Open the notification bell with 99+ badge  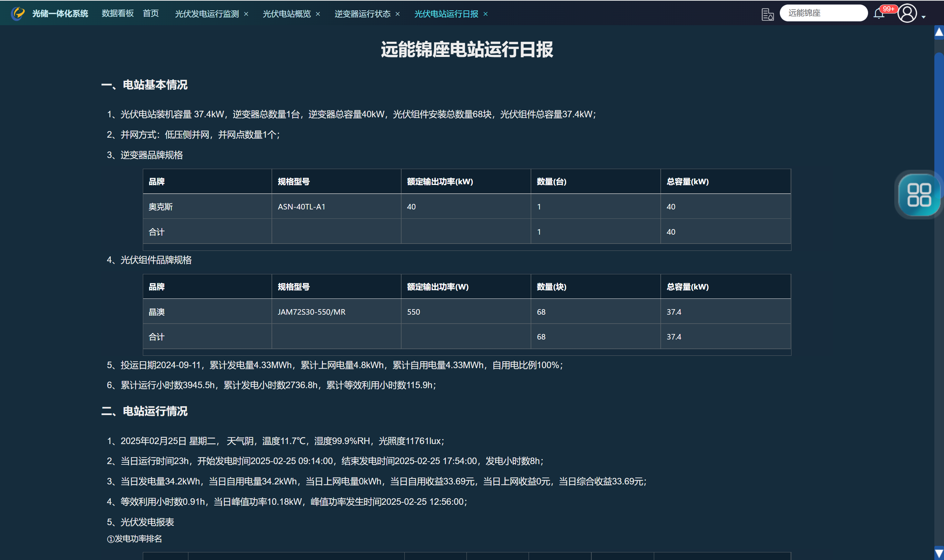click(879, 14)
